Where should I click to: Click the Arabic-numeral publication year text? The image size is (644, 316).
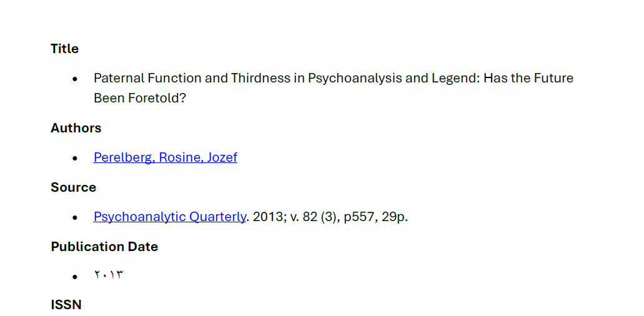click(109, 275)
